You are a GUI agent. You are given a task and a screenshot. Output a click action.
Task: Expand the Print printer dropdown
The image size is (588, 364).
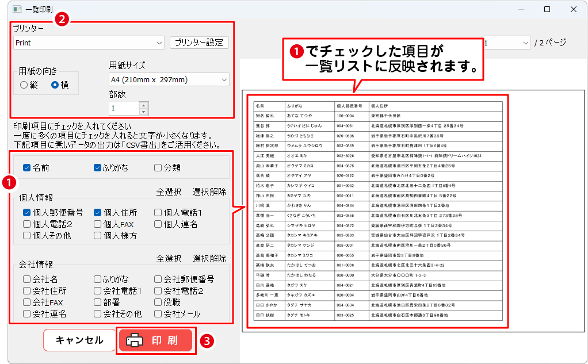pyautogui.click(x=159, y=43)
